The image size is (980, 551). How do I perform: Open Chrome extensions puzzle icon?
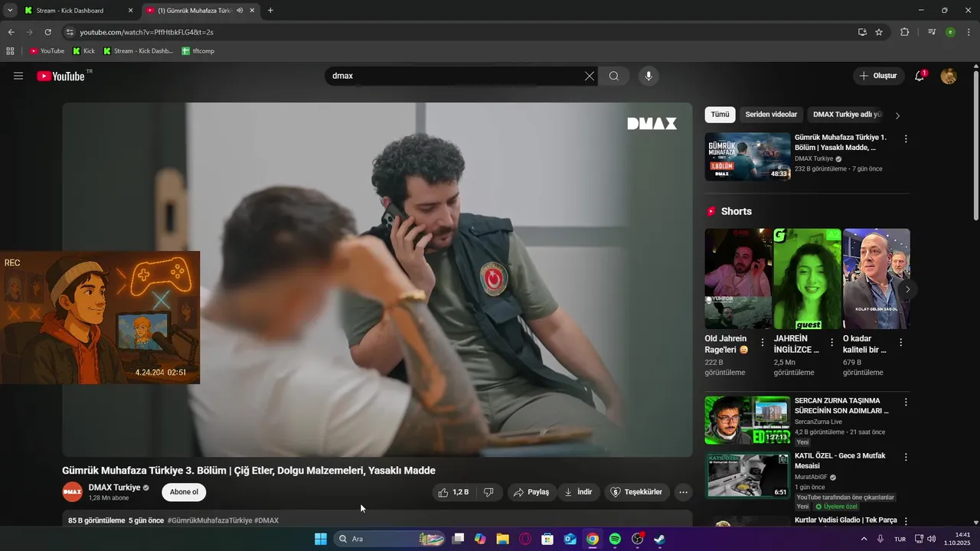click(904, 32)
